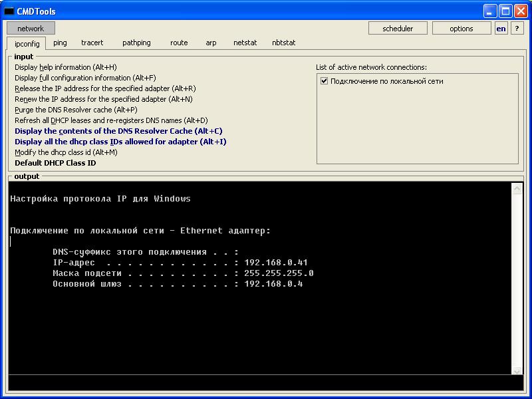The width and height of the screenshot is (532, 399).
Task: Click output scrollbar up arrow
Action: (x=517, y=189)
